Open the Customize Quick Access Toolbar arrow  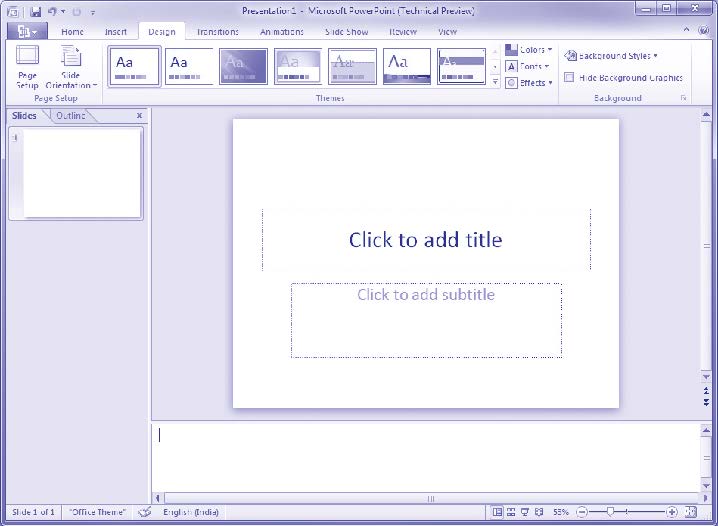pyautogui.click(x=92, y=13)
